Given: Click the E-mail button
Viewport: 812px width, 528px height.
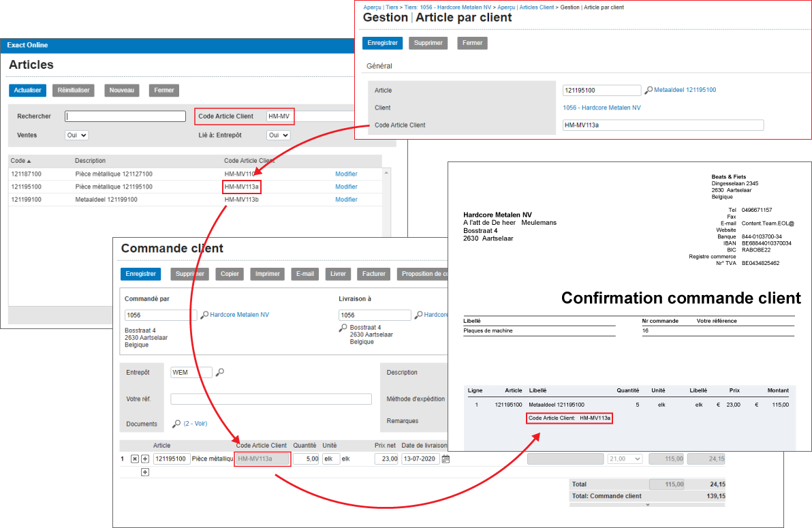Looking at the screenshot, I should coord(305,274).
